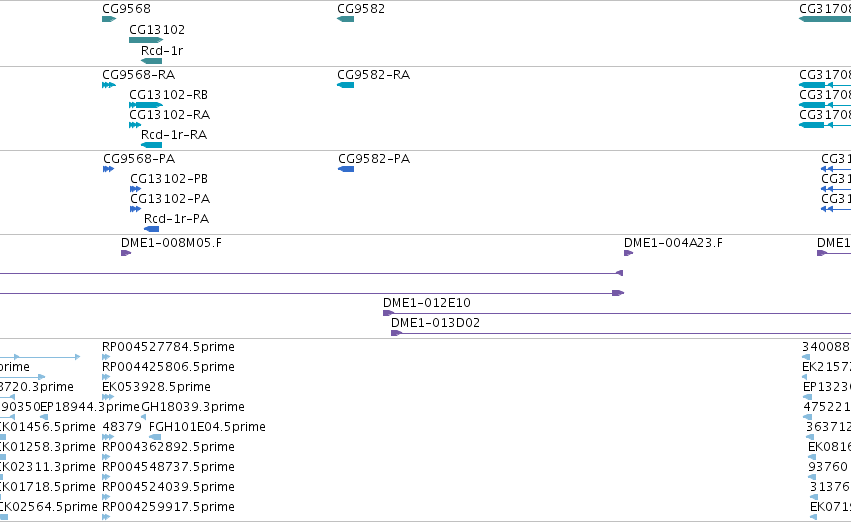The image size is (851, 522).
Task: Select the CG13102 gene bar
Action: coord(146,40)
